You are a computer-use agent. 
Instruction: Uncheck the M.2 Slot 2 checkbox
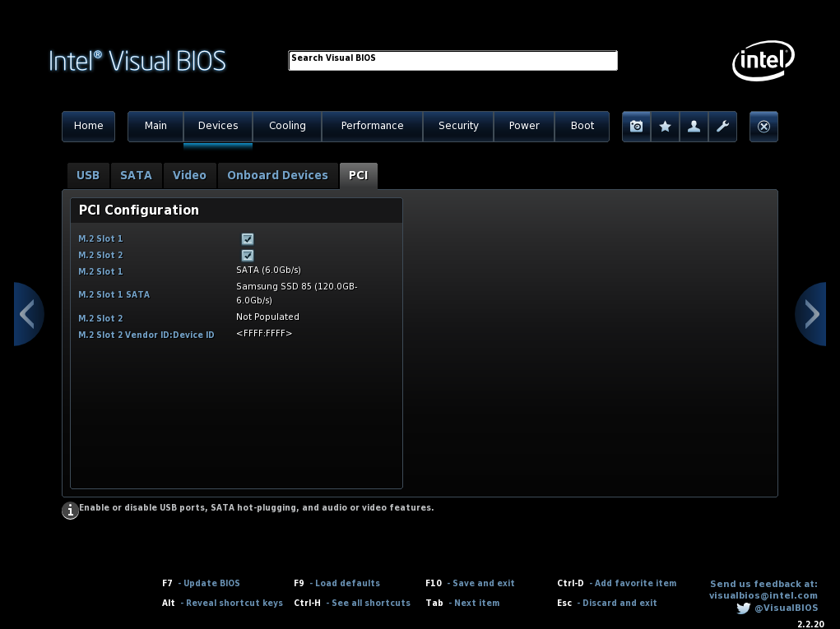(248, 256)
